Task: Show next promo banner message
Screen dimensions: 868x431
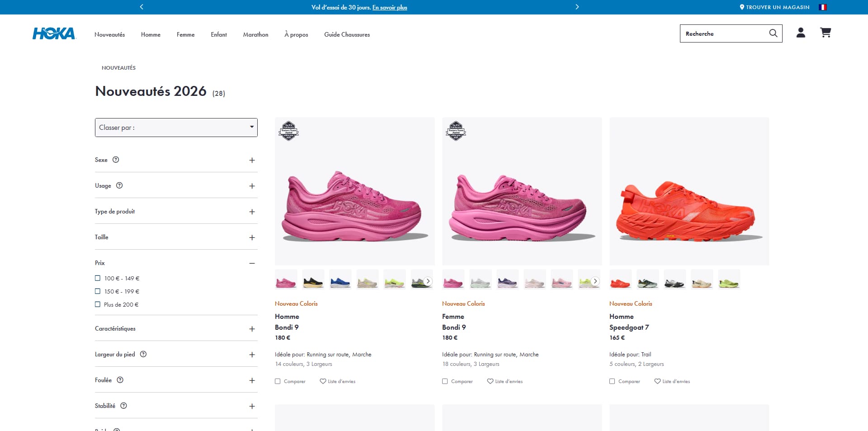Action: point(577,7)
